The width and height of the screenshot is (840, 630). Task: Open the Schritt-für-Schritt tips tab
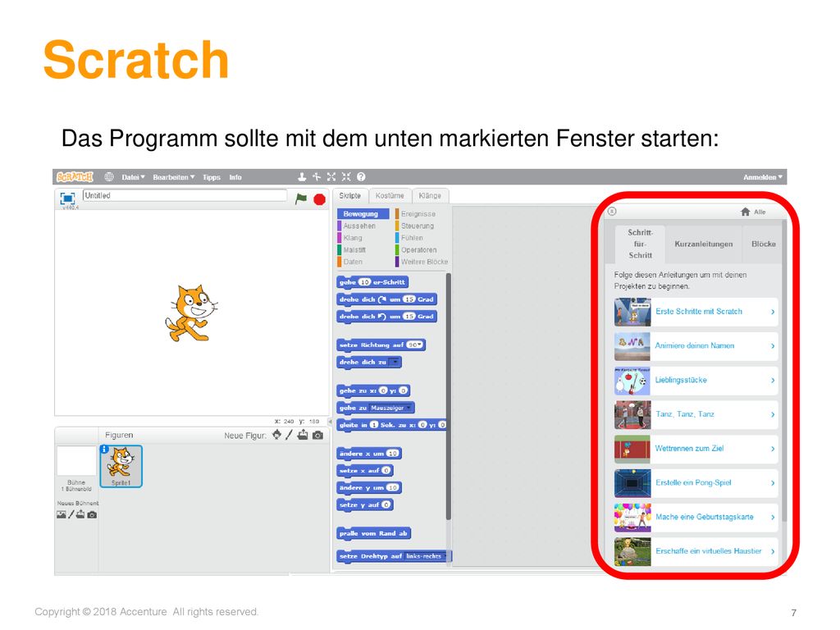[x=640, y=244]
